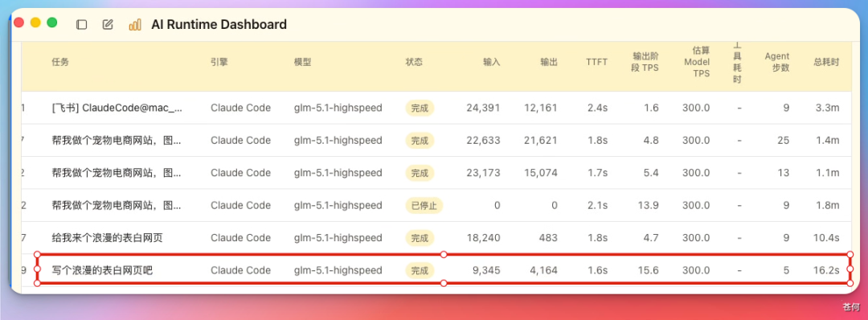868x320 pixels.
Task: Click the 输出 column header
Action: click(549, 62)
